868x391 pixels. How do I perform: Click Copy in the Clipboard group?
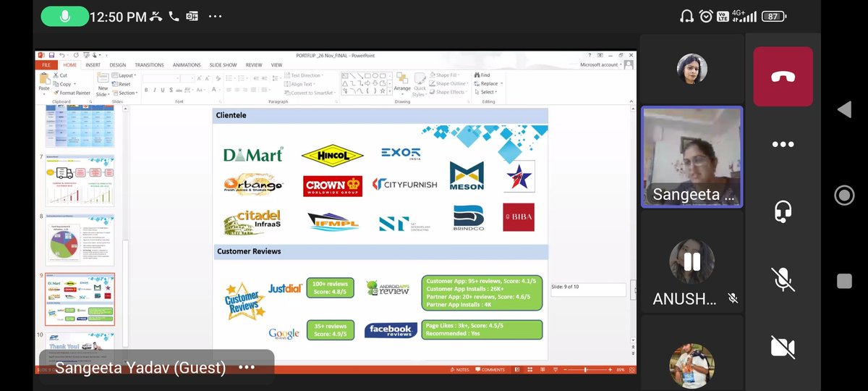62,84
